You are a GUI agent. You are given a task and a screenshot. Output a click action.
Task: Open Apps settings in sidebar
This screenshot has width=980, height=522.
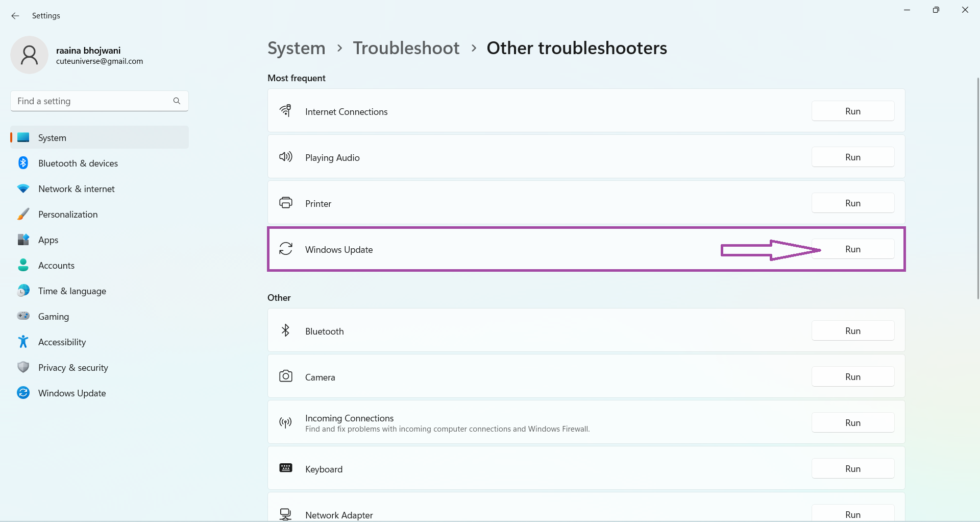coord(48,240)
